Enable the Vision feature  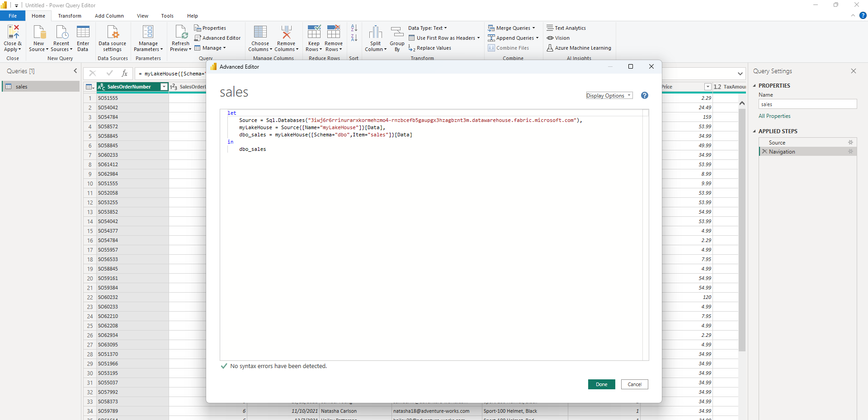click(x=559, y=38)
